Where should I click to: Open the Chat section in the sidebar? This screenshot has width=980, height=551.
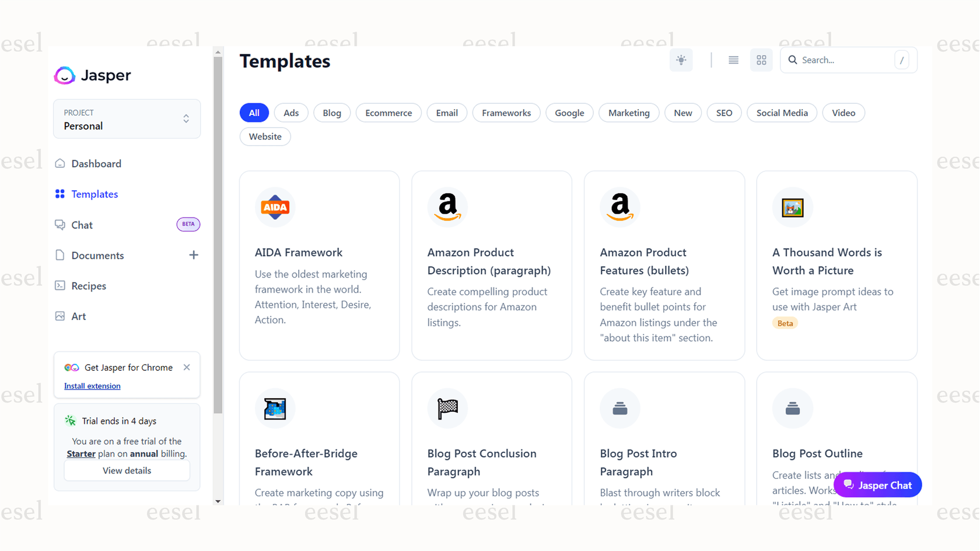click(82, 224)
